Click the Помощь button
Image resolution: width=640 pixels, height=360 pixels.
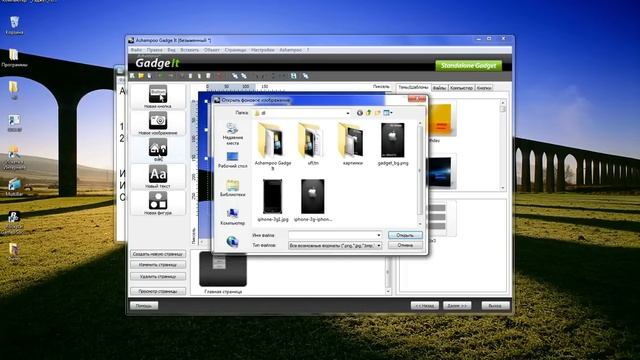pos(144,305)
